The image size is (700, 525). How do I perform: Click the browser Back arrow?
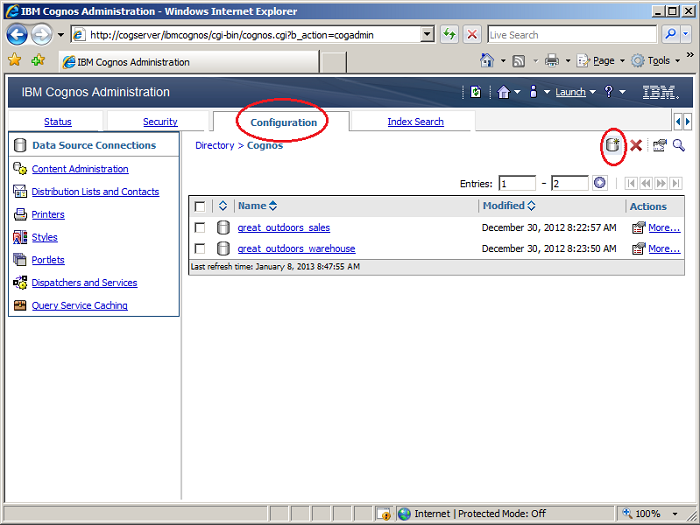pos(17,35)
